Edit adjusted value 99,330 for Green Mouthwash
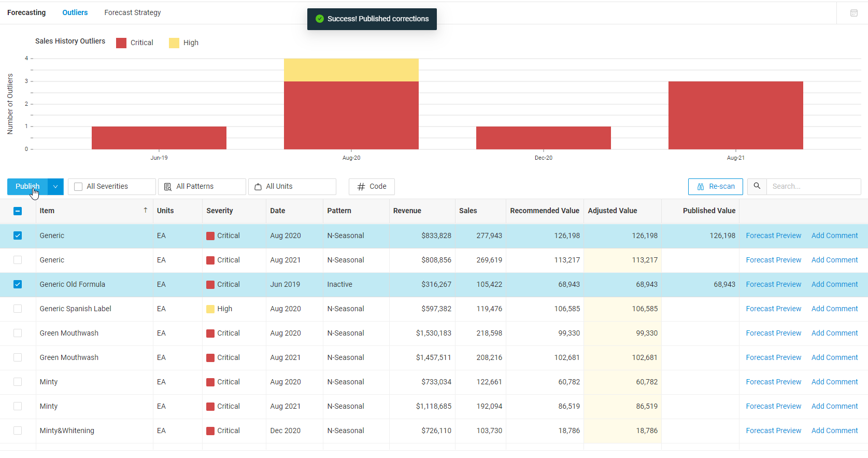This screenshot has height=458, width=868. pyautogui.click(x=623, y=333)
